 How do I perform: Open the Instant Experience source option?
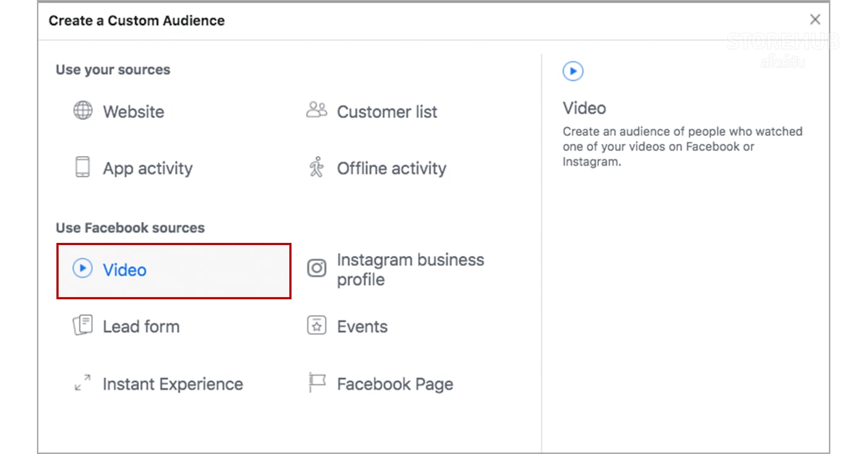pyautogui.click(x=174, y=383)
